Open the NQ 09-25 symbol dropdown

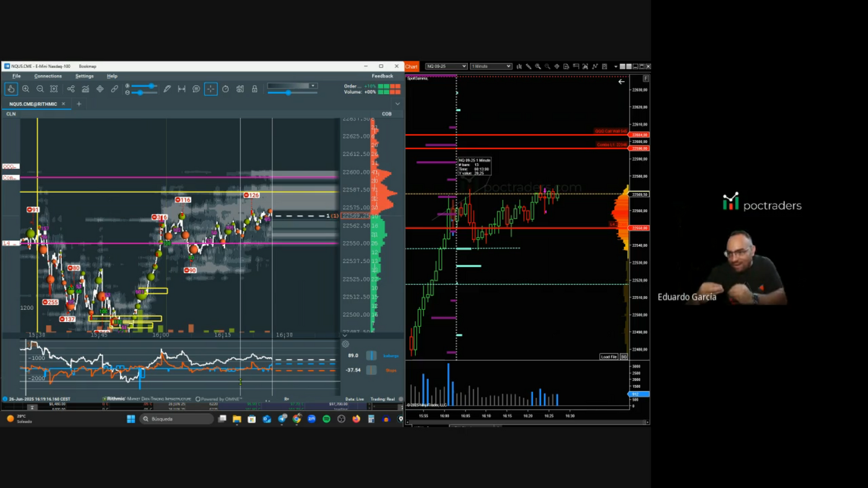click(x=446, y=66)
